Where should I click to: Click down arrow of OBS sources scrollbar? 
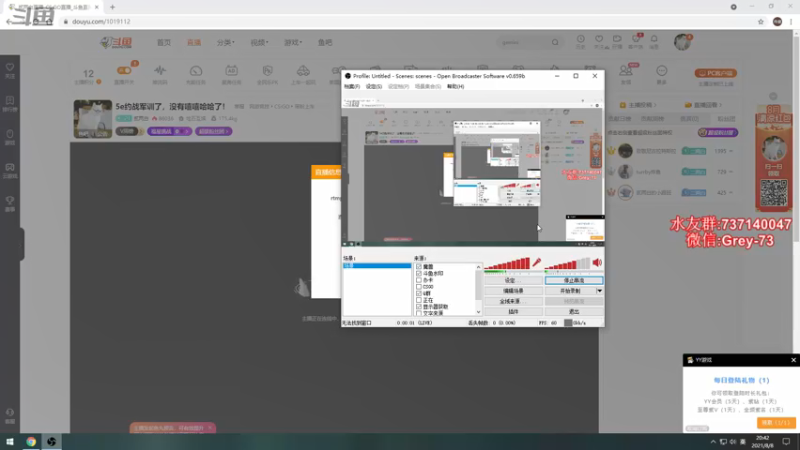[x=479, y=312]
